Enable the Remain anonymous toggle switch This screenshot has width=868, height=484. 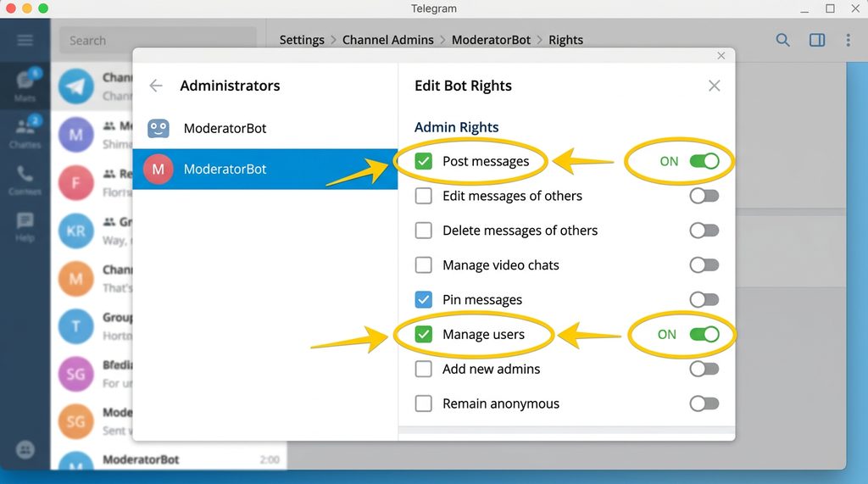[704, 403]
